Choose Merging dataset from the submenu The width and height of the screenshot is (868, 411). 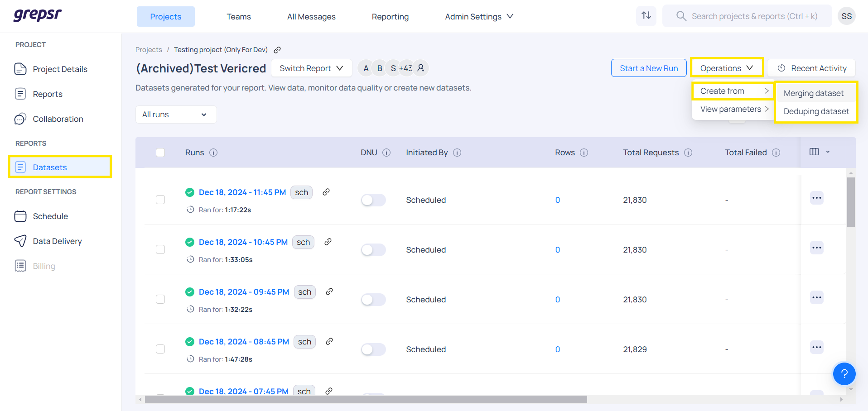[x=814, y=93]
